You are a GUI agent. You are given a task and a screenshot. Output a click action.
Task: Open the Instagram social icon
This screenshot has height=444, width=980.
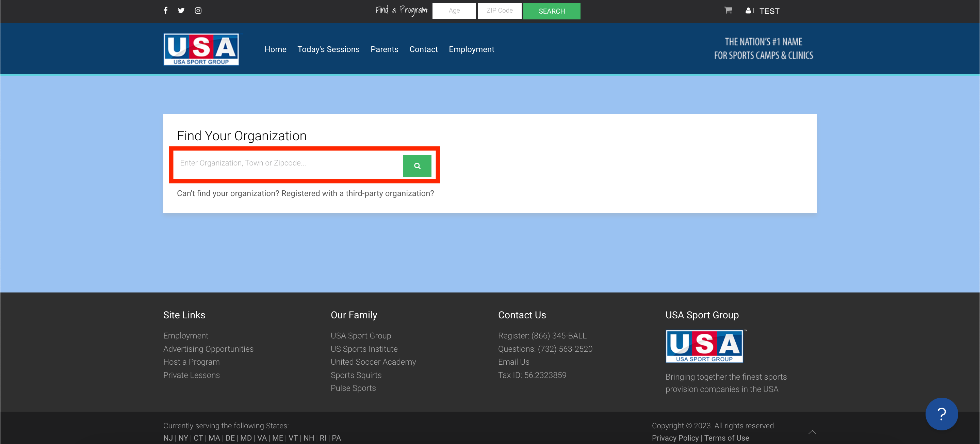[x=198, y=10]
